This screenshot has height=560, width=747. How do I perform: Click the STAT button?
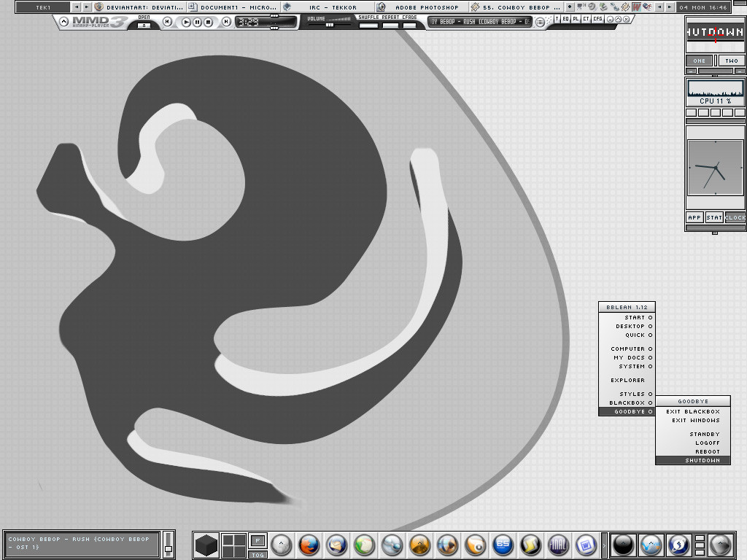click(714, 217)
